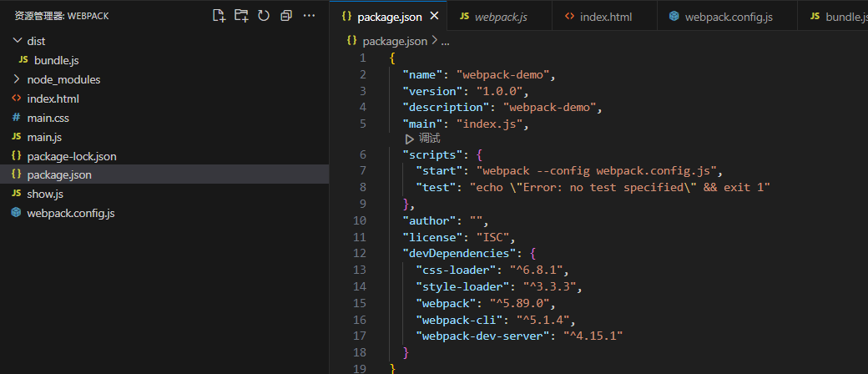
Task: Click the "1.0.0" version value
Action: [500, 91]
